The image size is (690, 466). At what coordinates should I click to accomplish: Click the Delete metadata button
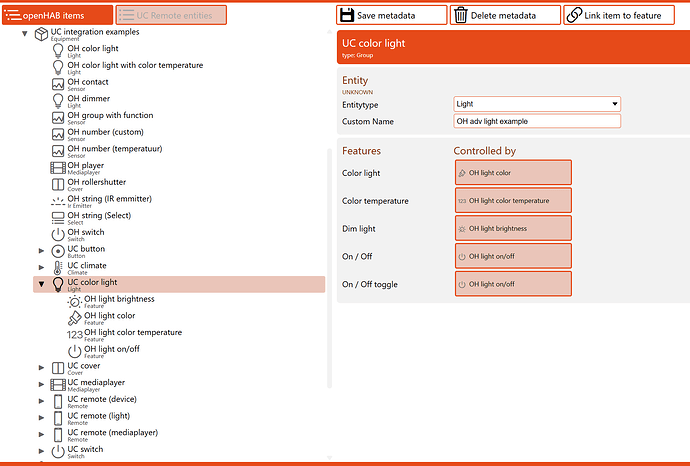coord(505,15)
